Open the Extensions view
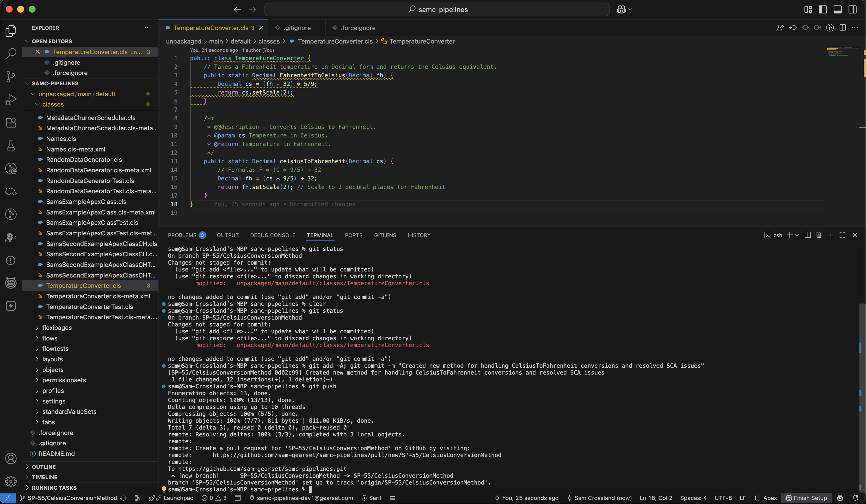This screenshot has width=866, height=504. click(11, 123)
